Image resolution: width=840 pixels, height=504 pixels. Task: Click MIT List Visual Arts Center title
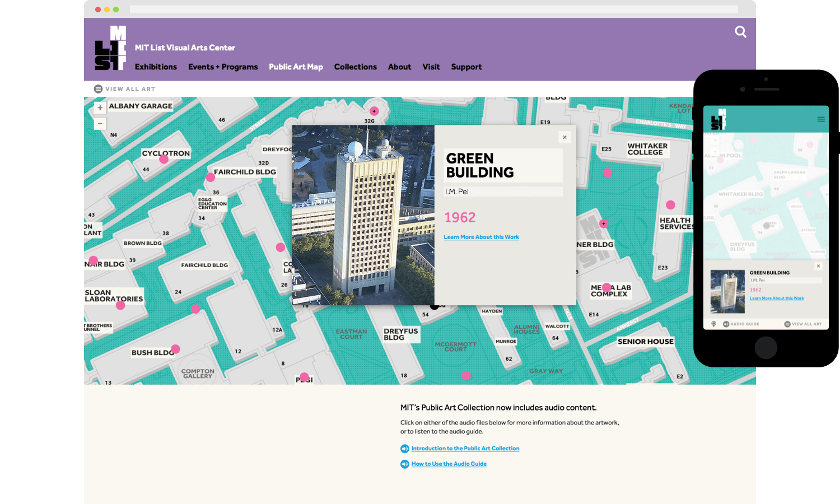[185, 48]
